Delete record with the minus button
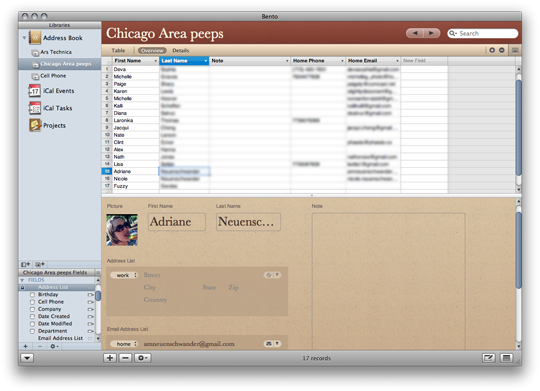Viewport: 540px width, 391px height. pos(125,358)
